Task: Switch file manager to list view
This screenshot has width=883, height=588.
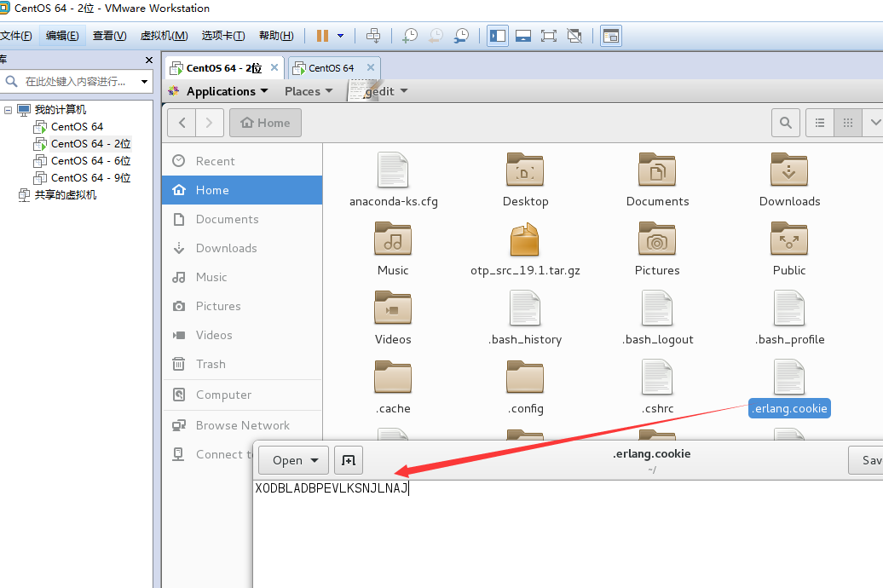Action: 820,123
